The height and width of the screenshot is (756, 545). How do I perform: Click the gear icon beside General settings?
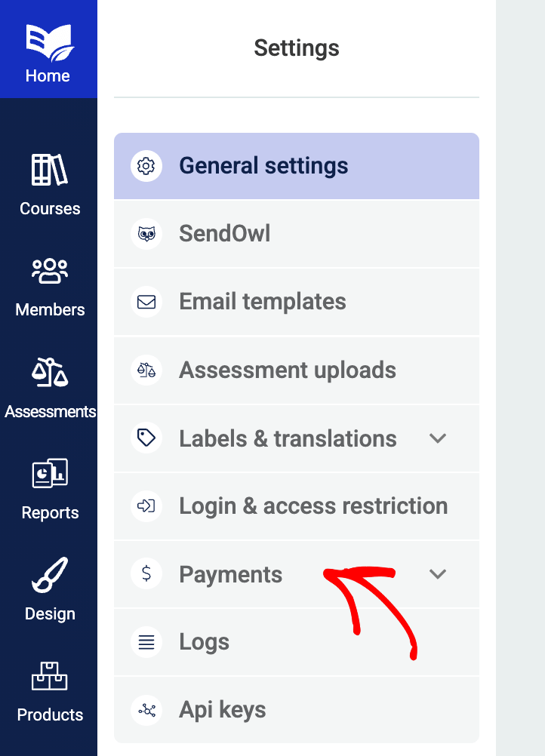point(146,166)
